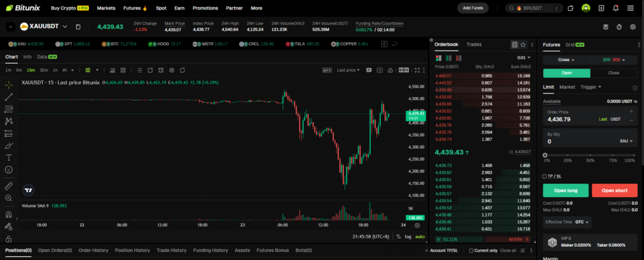Click the BRUSDT search box
Viewport: 644px width, 260px height.
[x=534, y=8]
